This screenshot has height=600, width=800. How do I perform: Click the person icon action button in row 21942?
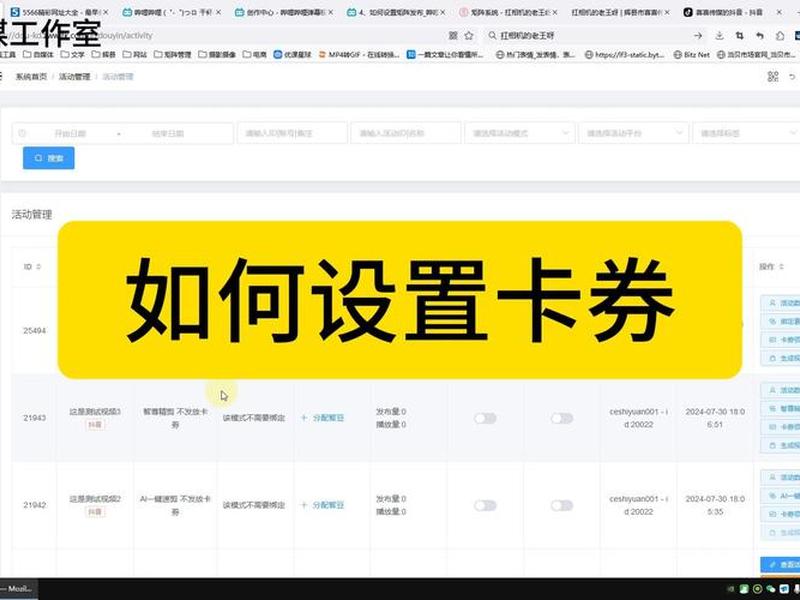pos(772,478)
